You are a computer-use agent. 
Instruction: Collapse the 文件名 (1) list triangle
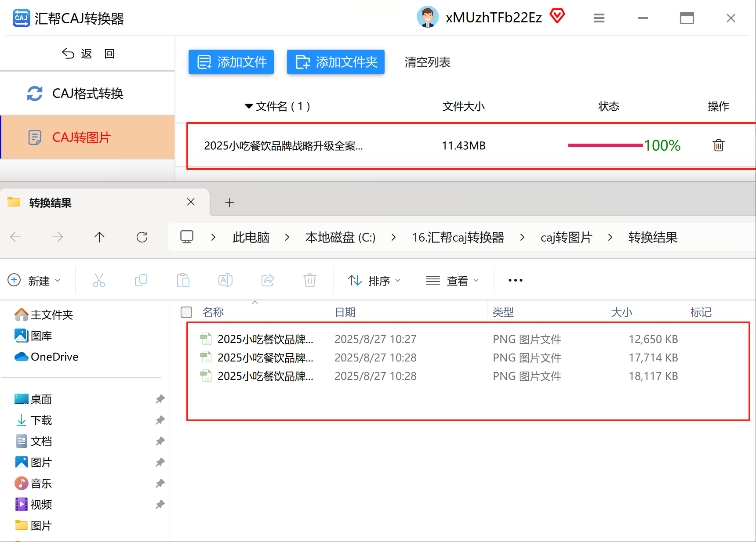coord(249,106)
